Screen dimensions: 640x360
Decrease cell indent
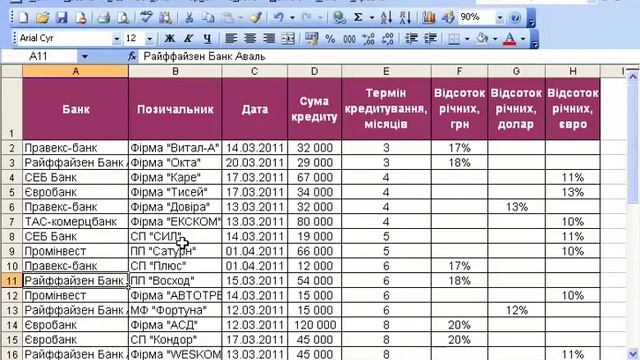coord(411,39)
